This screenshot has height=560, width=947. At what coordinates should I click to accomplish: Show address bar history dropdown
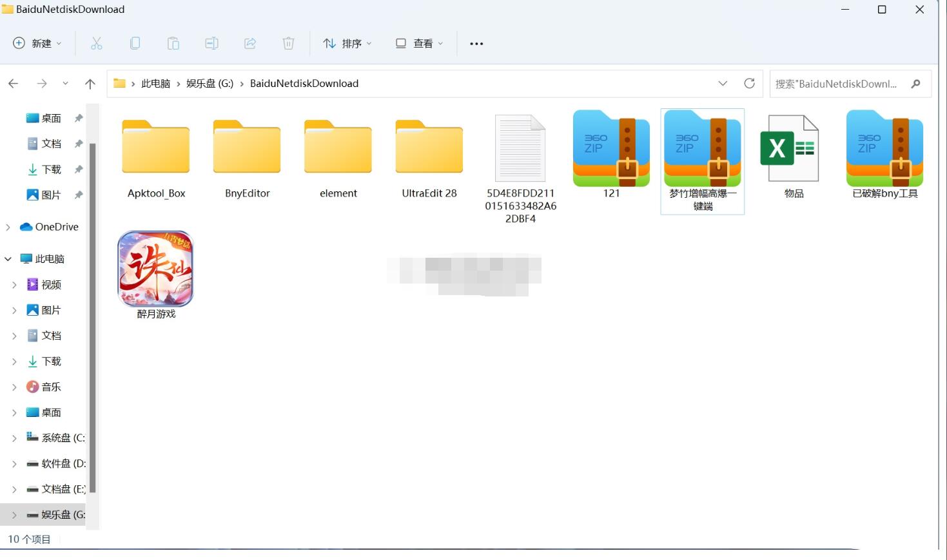(x=723, y=83)
